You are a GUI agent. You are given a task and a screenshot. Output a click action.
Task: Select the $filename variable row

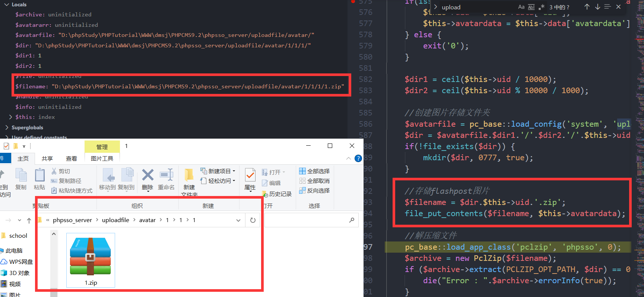180,86
